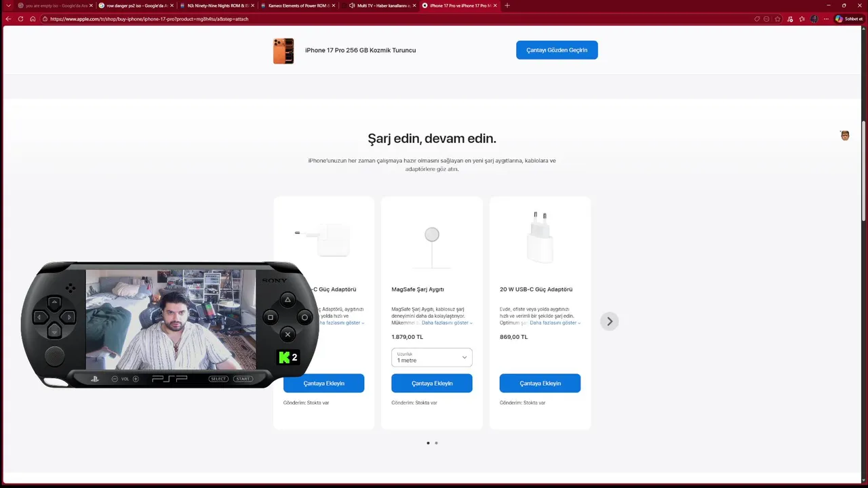Reload the current page
The width and height of the screenshot is (868, 488).
20,19
